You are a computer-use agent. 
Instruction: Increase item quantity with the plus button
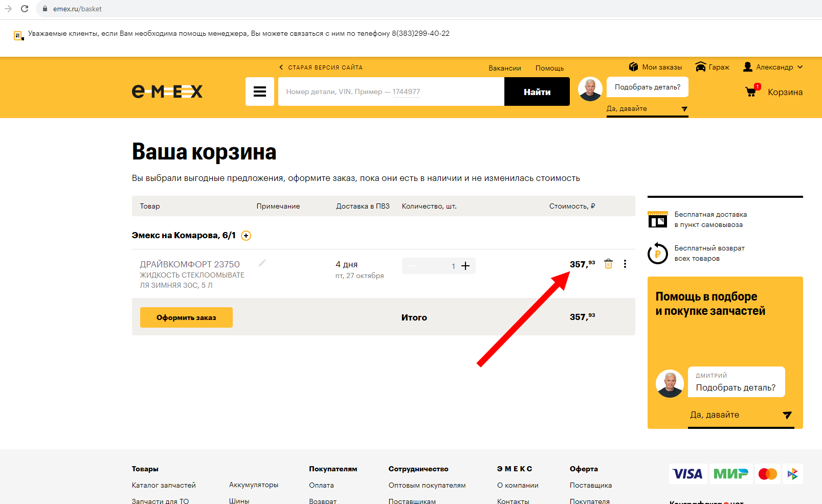click(465, 266)
